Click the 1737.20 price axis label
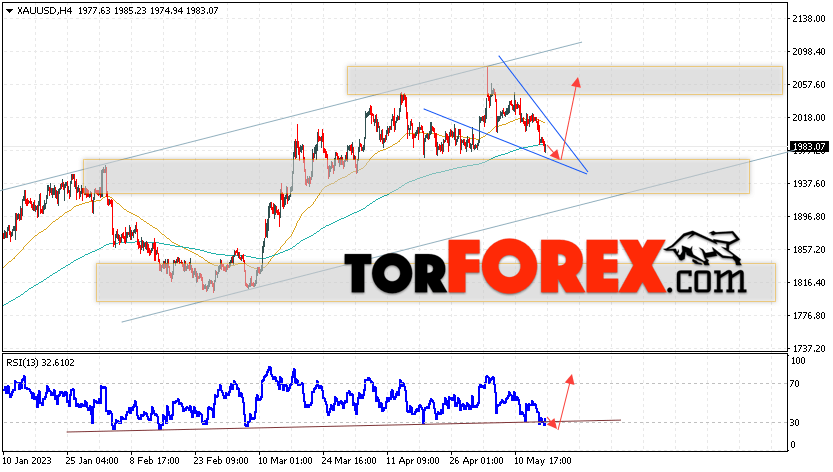 click(x=809, y=348)
